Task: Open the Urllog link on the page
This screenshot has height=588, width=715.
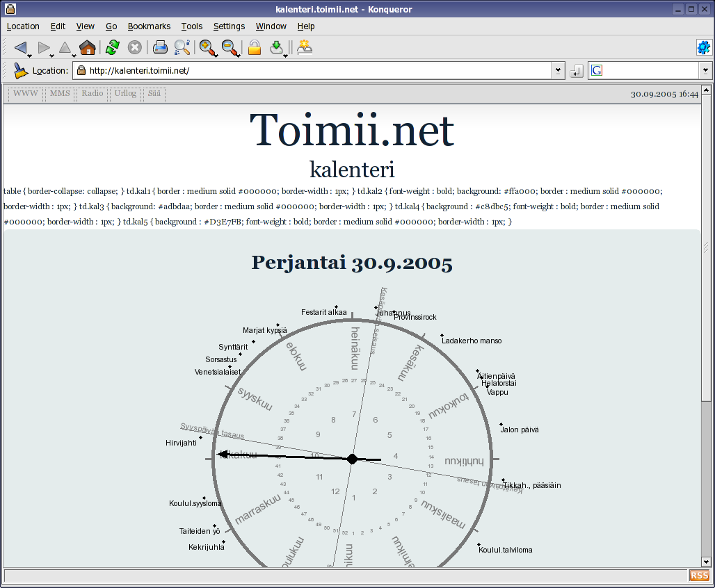Action: 125,93
